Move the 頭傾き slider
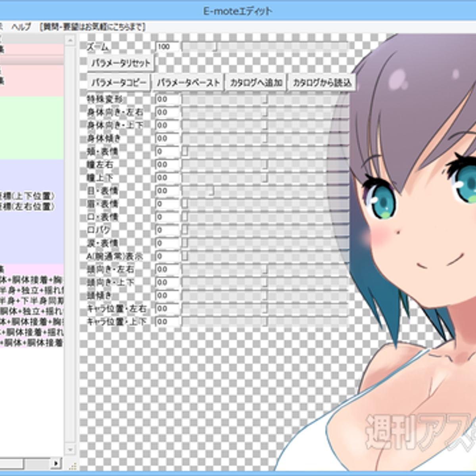476x476 pixels. tap(265, 296)
